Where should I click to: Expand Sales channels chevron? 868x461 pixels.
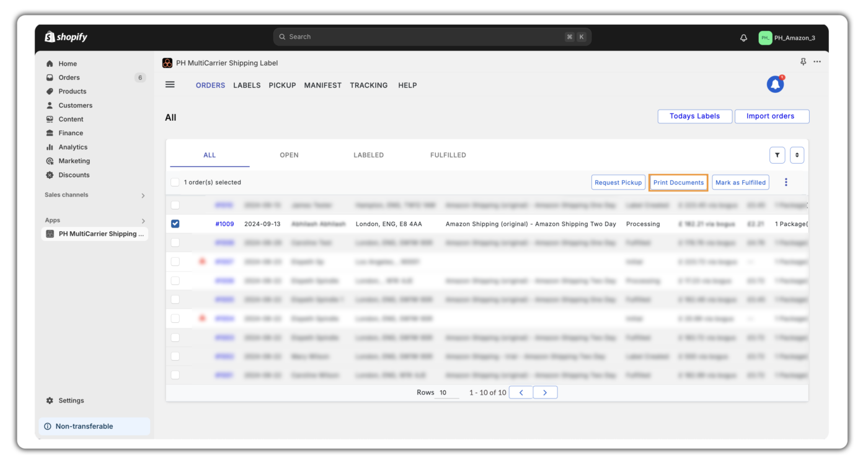(143, 196)
